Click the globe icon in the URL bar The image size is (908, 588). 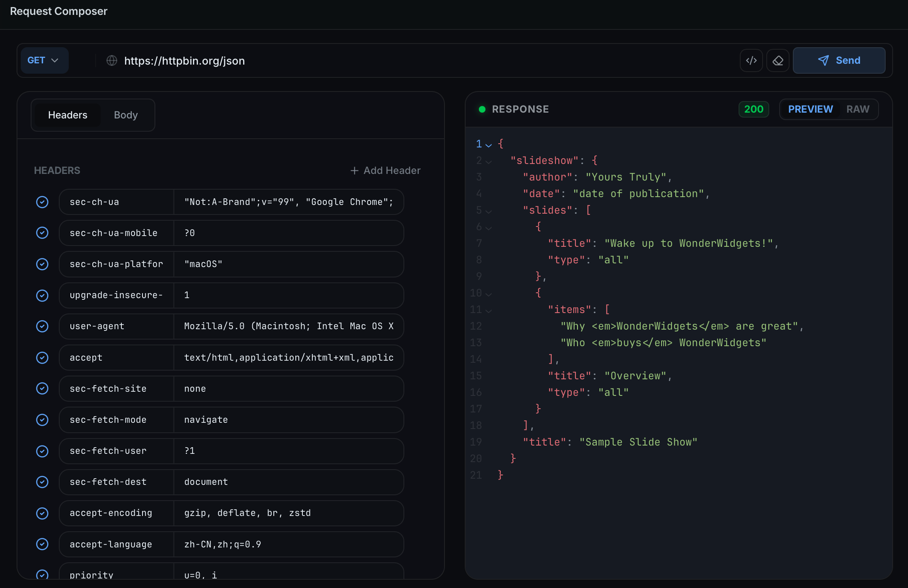[112, 60]
